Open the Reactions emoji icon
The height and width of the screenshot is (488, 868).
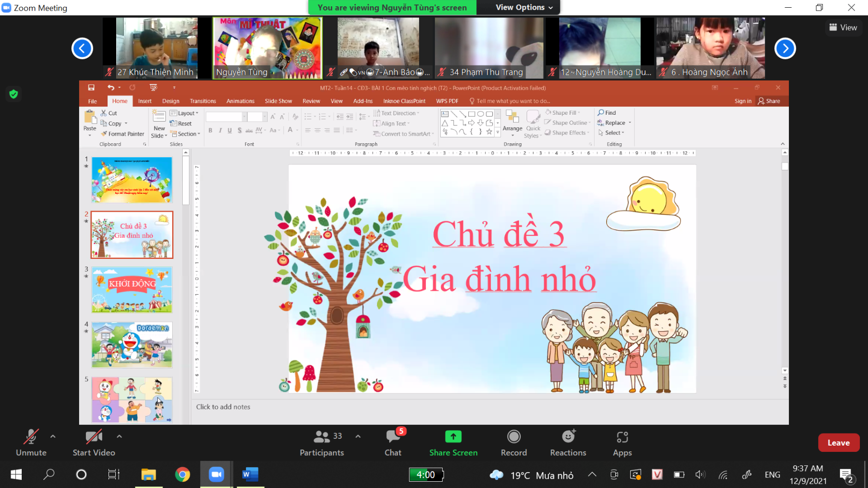[x=568, y=437]
